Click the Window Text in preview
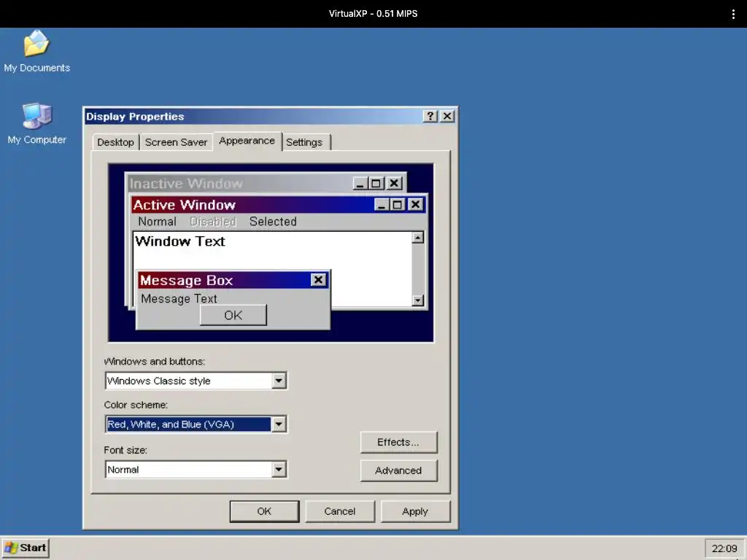 [x=180, y=241]
